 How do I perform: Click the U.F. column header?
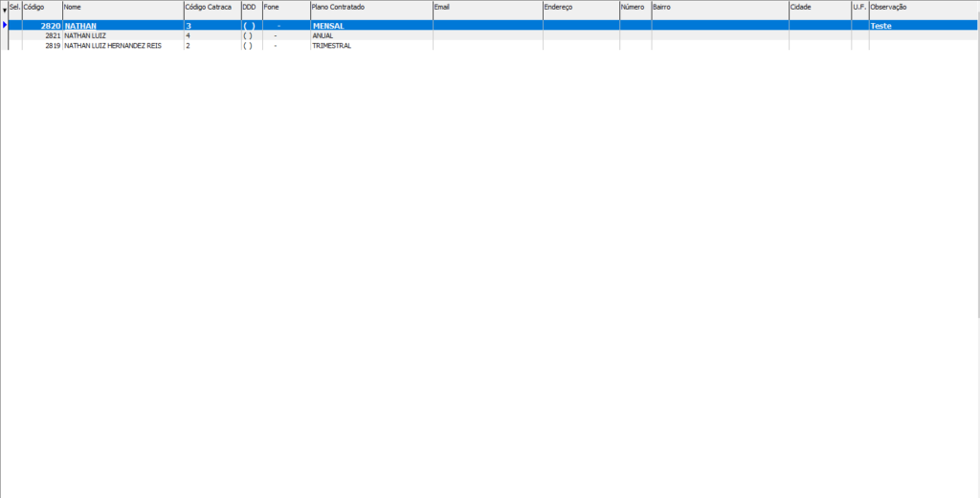860,10
